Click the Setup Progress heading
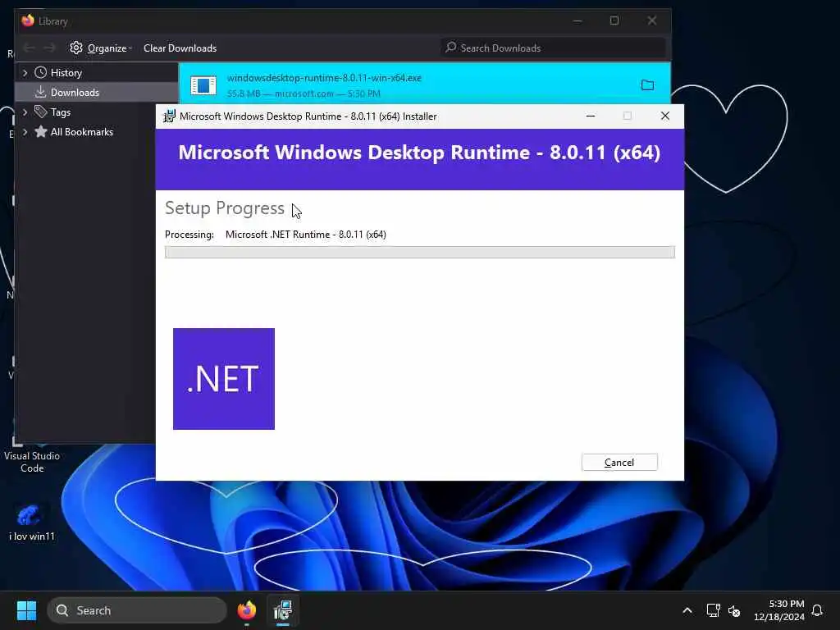This screenshot has width=840, height=630. pyautogui.click(x=225, y=208)
